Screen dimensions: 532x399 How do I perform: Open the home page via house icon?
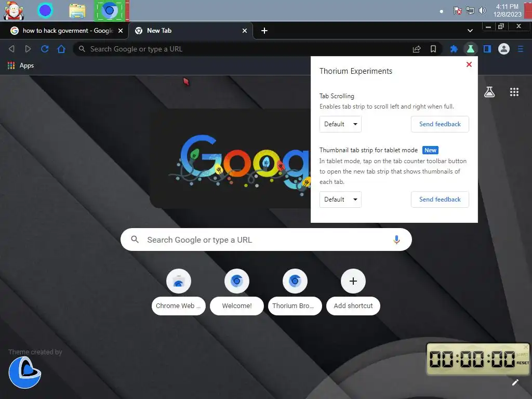click(x=61, y=49)
